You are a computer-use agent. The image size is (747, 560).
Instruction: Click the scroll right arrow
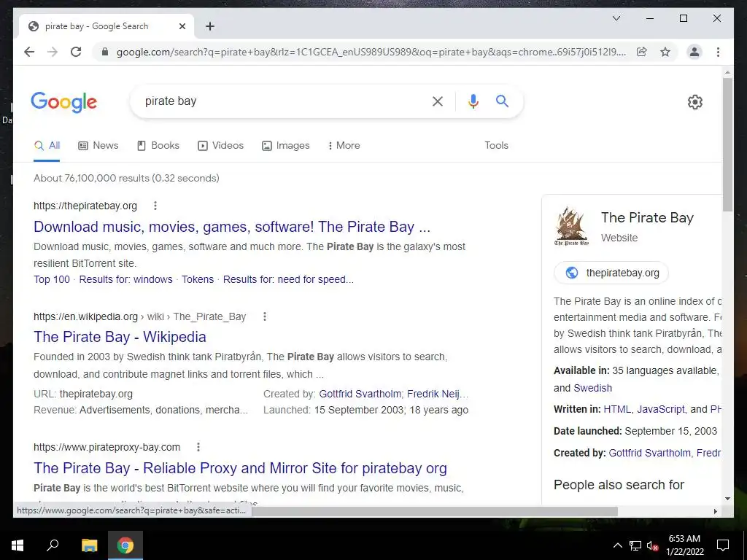tap(715, 511)
